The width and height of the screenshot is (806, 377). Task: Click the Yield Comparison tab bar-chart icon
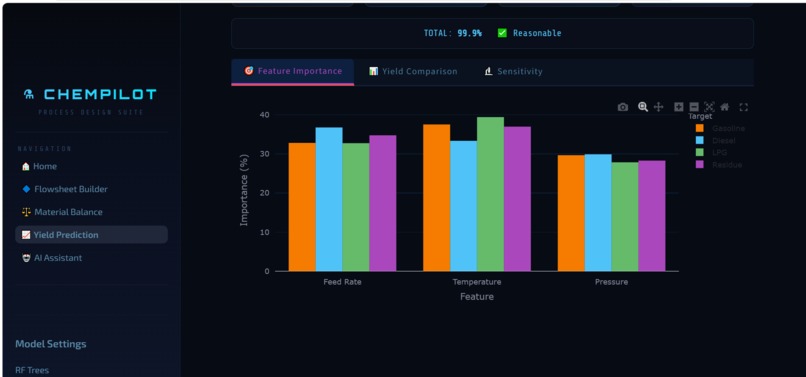click(373, 71)
